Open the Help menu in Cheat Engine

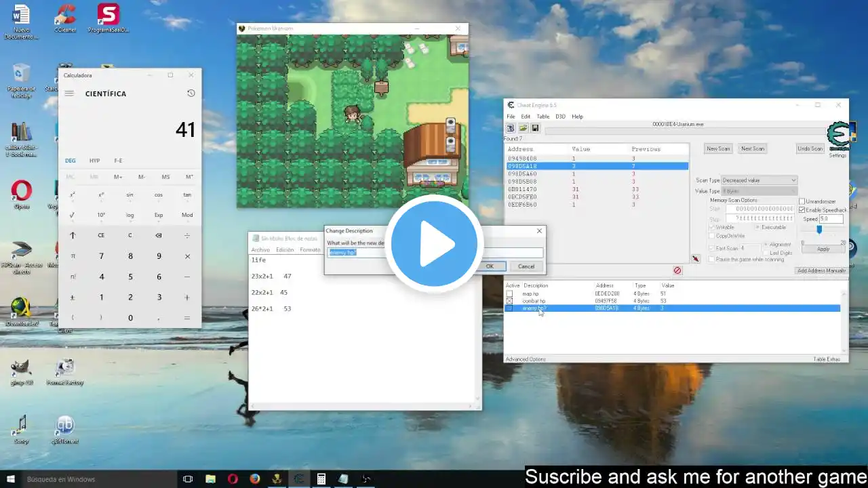click(577, 117)
